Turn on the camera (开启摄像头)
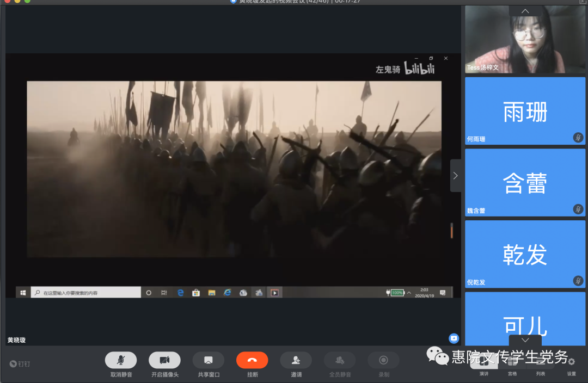 click(x=164, y=360)
